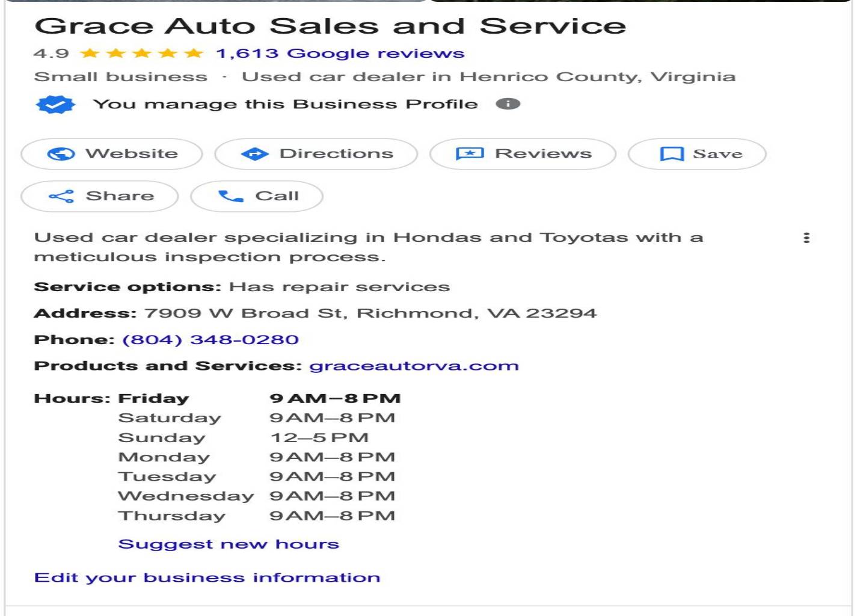Open the three-dot more options menu

[806, 238]
